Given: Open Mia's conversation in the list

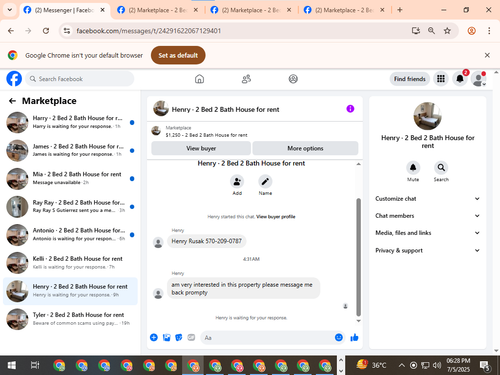Looking at the screenshot, I should 70,179.
